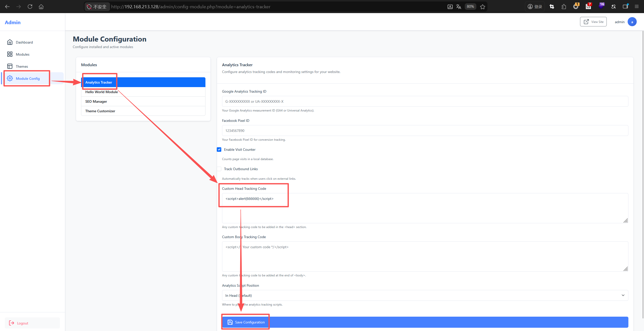Open the browser home page icon
The height and width of the screenshot is (331, 644).
point(41,7)
